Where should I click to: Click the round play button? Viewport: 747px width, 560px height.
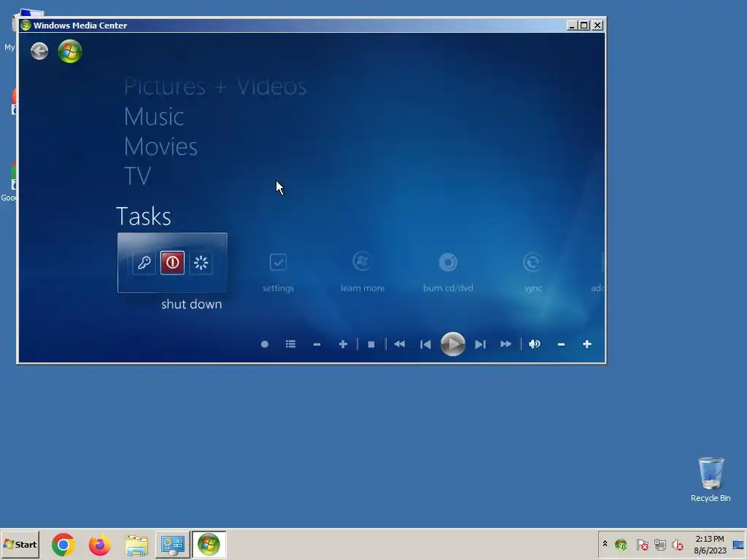pos(452,344)
